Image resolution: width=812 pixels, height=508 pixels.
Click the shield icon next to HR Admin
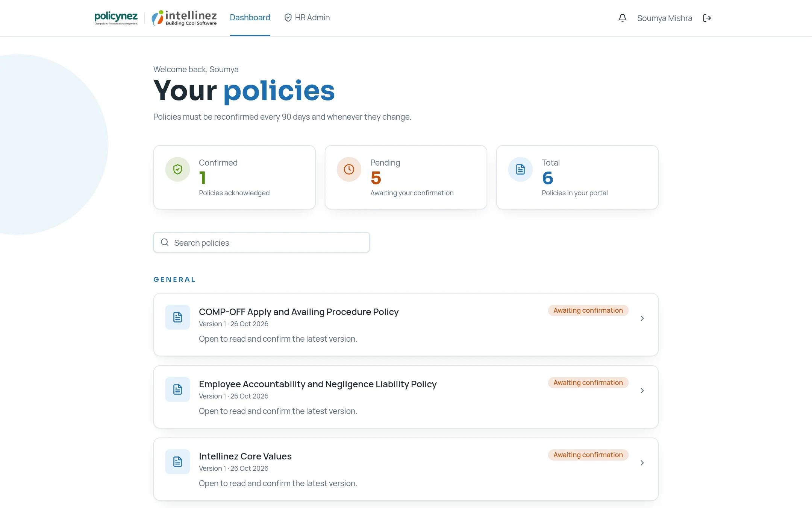288,18
